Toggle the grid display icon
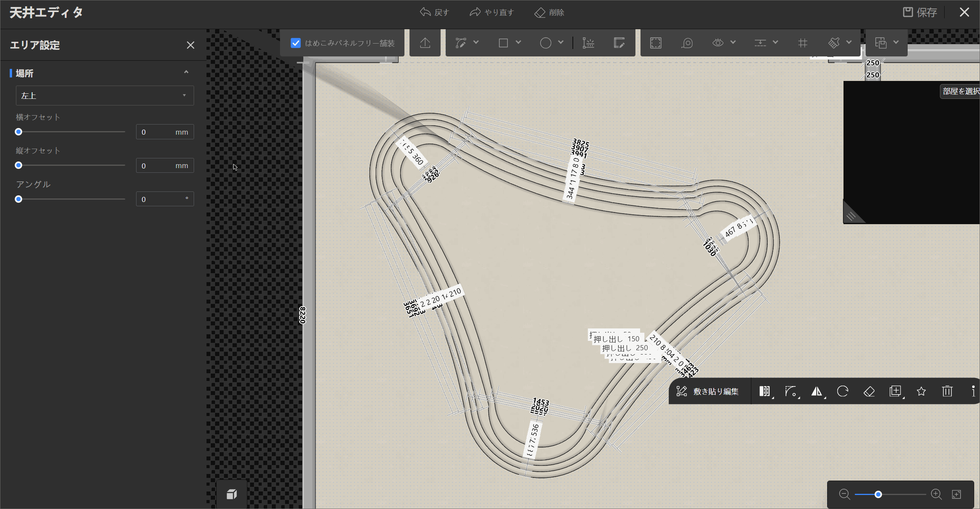This screenshot has width=980, height=509. [803, 43]
